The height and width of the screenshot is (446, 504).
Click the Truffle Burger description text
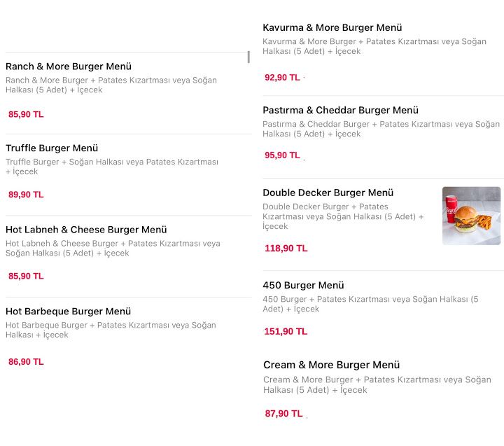(x=112, y=167)
